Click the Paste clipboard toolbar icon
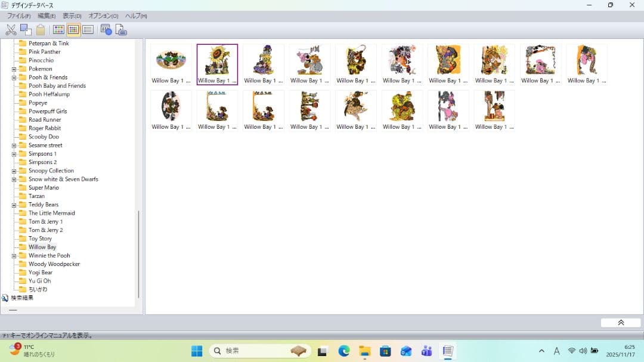The width and height of the screenshot is (644, 362). 41,30
